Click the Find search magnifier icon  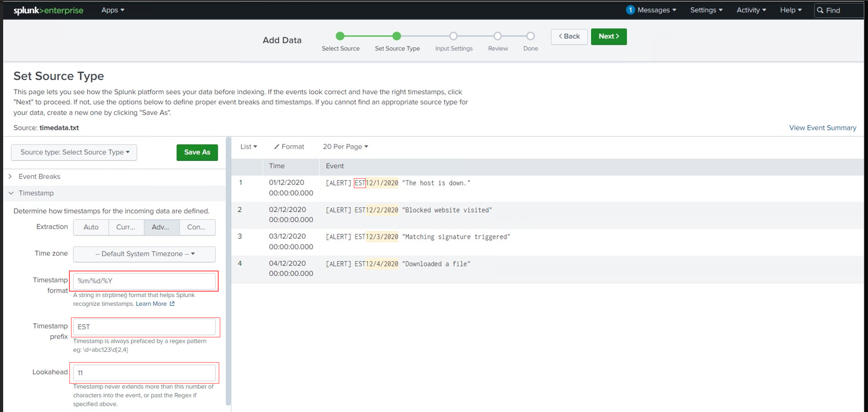tap(820, 11)
